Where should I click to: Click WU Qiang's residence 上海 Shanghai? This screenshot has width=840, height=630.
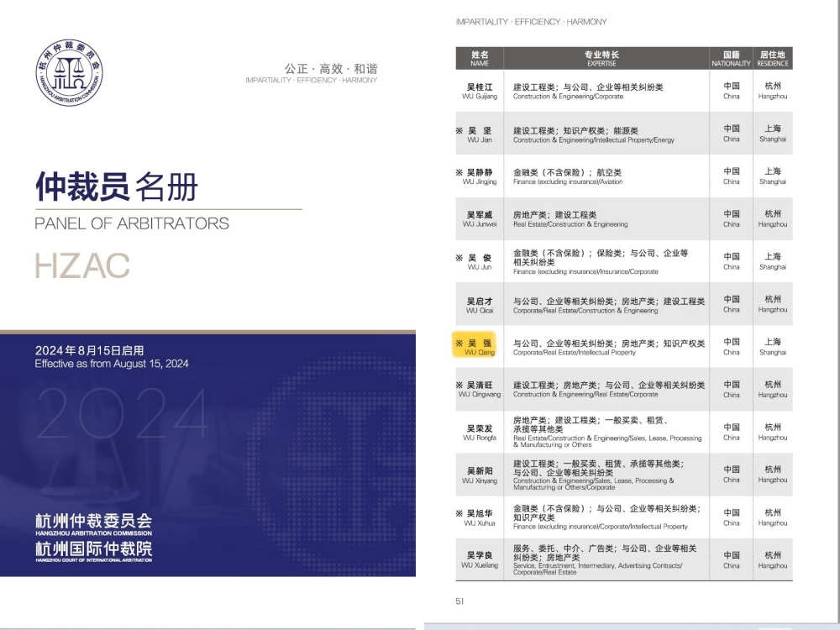pos(773,347)
